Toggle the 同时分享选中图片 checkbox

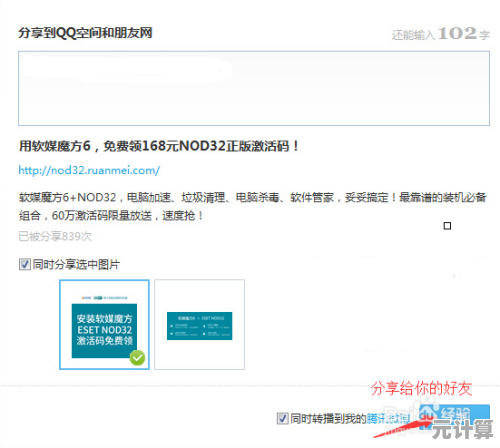[x=25, y=264]
